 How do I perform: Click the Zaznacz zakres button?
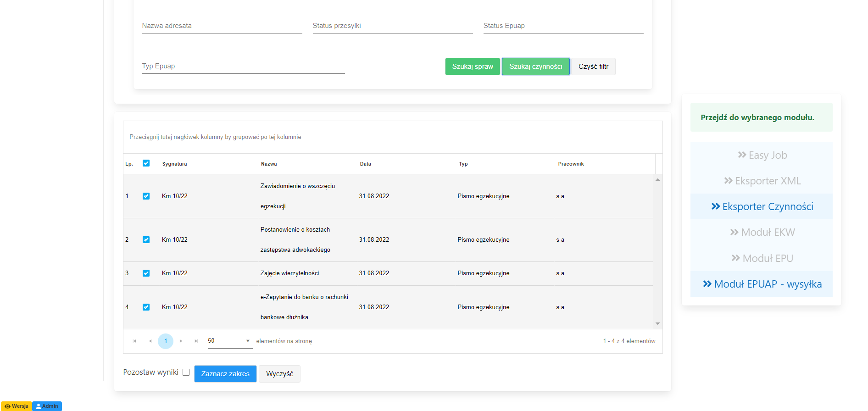tap(225, 374)
